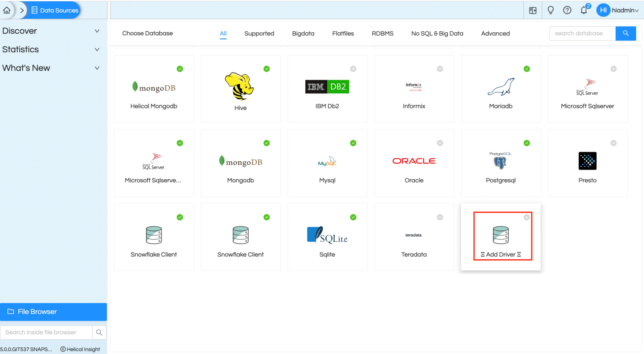The width and height of the screenshot is (644, 354).
Task: Click the breadcrumb arrow before Data Sources
Action: (x=22, y=10)
